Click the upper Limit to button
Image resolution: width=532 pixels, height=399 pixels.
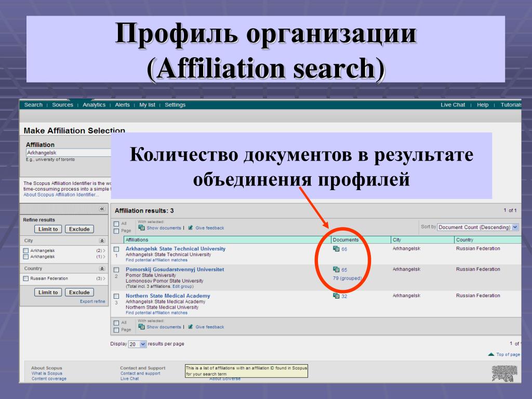[48, 229]
